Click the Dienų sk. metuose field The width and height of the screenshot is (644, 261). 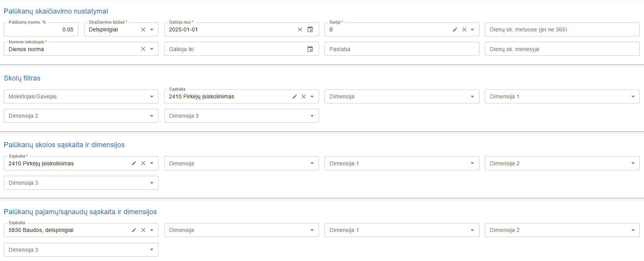click(562, 29)
